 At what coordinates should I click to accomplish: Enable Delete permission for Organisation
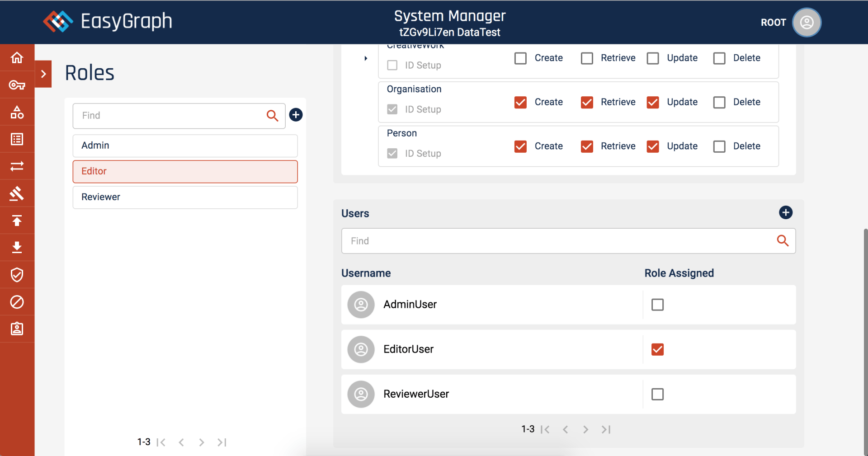tap(719, 103)
